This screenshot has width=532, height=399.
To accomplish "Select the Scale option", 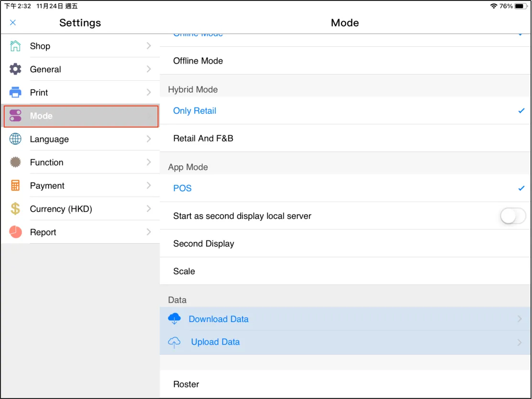I will pyautogui.click(x=184, y=271).
